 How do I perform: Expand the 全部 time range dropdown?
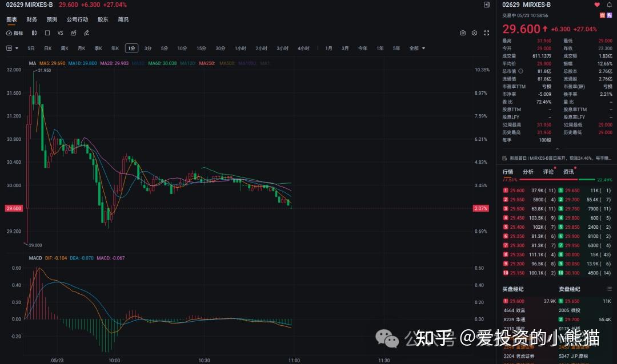[415, 48]
